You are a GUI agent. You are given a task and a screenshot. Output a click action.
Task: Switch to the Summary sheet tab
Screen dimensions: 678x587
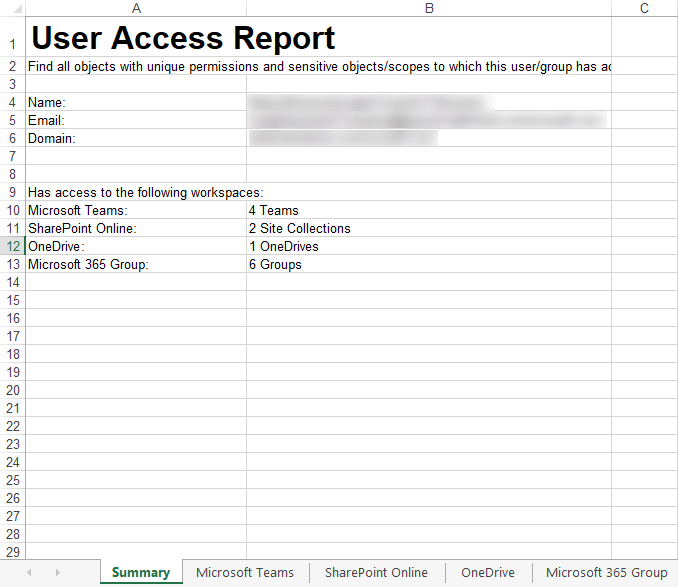(141, 572)
